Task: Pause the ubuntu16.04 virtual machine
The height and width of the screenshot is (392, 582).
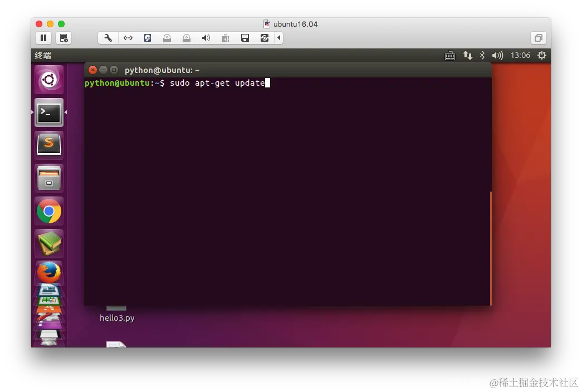Action: tap(43, 38)
